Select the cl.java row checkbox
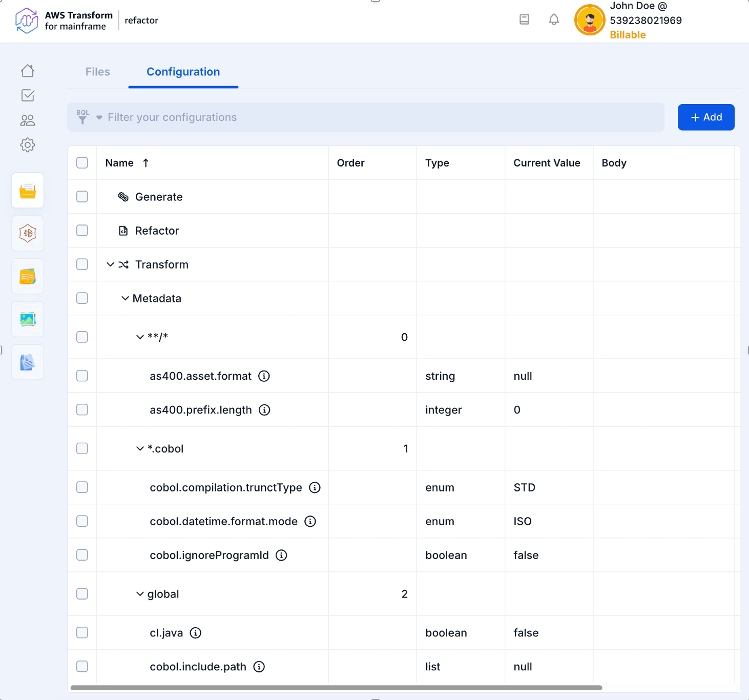The width and height of the screenshot is (749, 700). pos(82,633)
